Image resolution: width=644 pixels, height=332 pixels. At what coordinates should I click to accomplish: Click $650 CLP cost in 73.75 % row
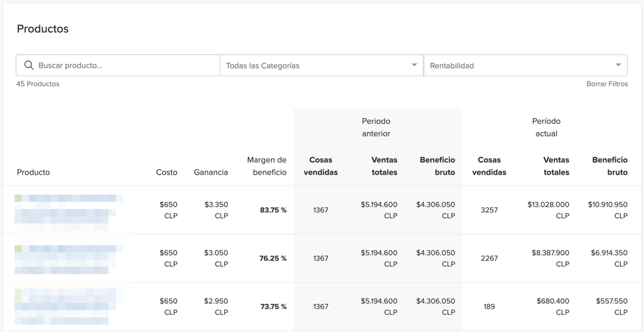pos(168,307)
